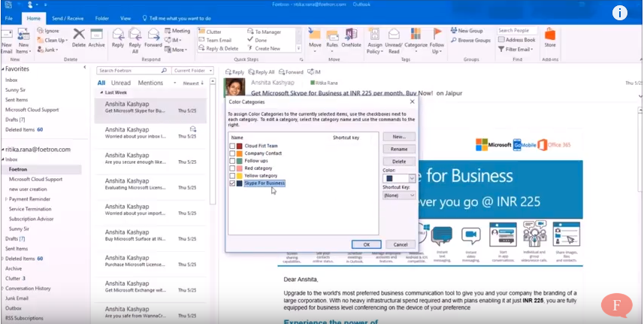This screenshot has width=644, height=324.
Task: Open the Folder ribbon tab
Action: 102,19
